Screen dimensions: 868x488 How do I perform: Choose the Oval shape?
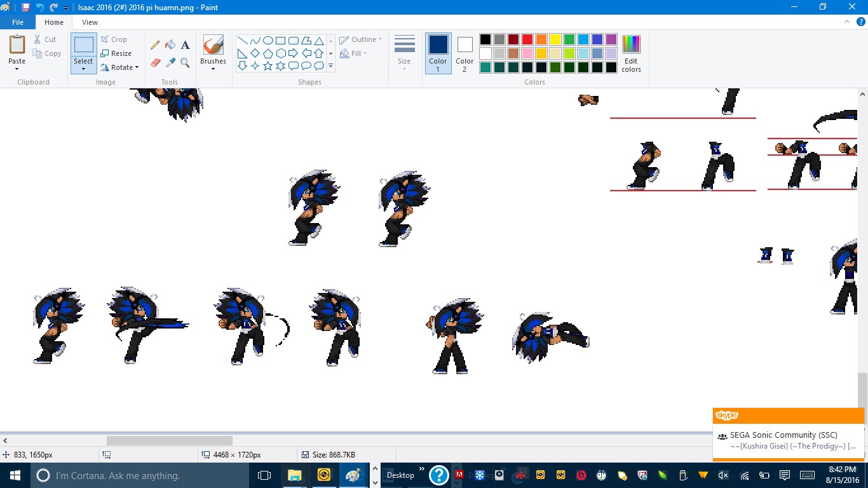tap(268, 40)
